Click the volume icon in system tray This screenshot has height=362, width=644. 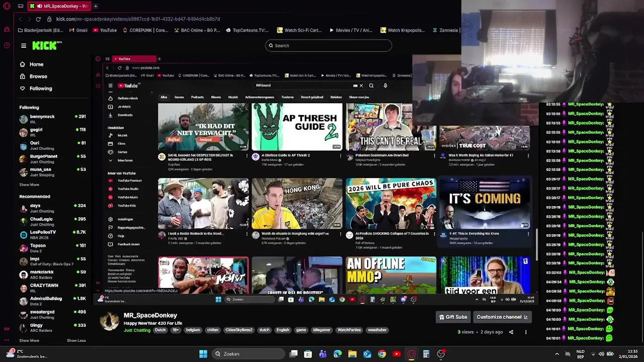tap(601, 354)
